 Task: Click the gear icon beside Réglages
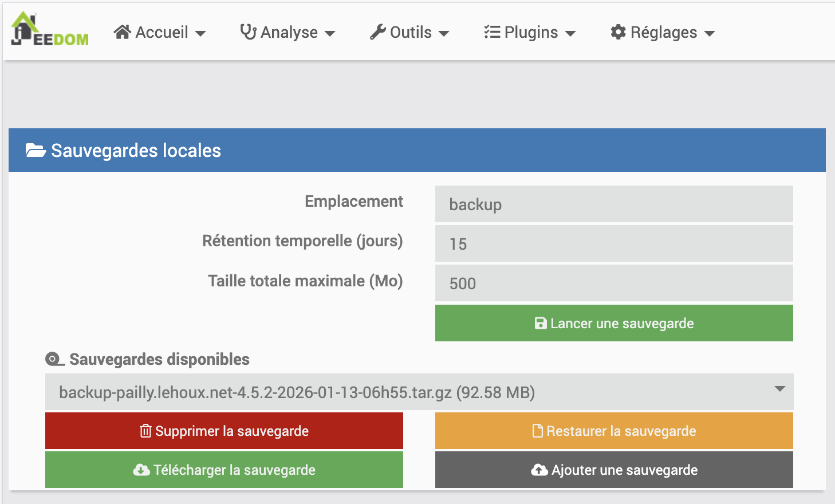[x=618, y=32]
